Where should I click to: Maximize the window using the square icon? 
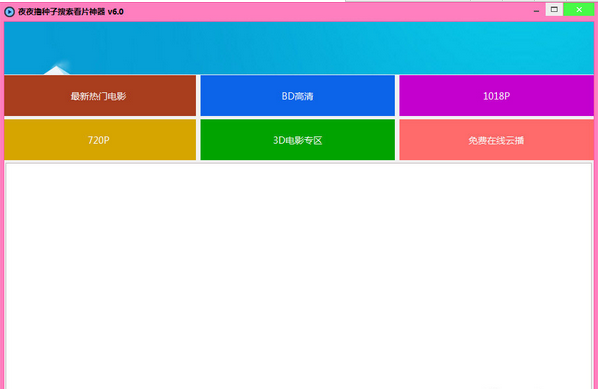554,10
